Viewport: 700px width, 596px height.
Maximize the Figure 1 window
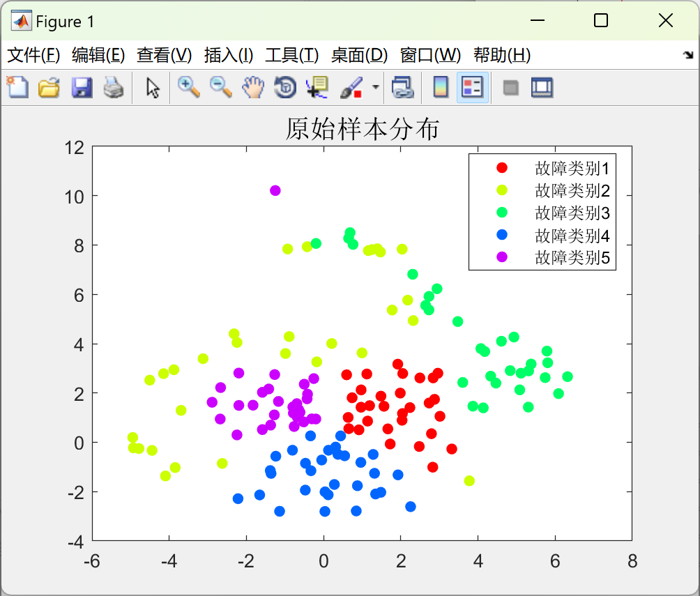click(601, 20)
